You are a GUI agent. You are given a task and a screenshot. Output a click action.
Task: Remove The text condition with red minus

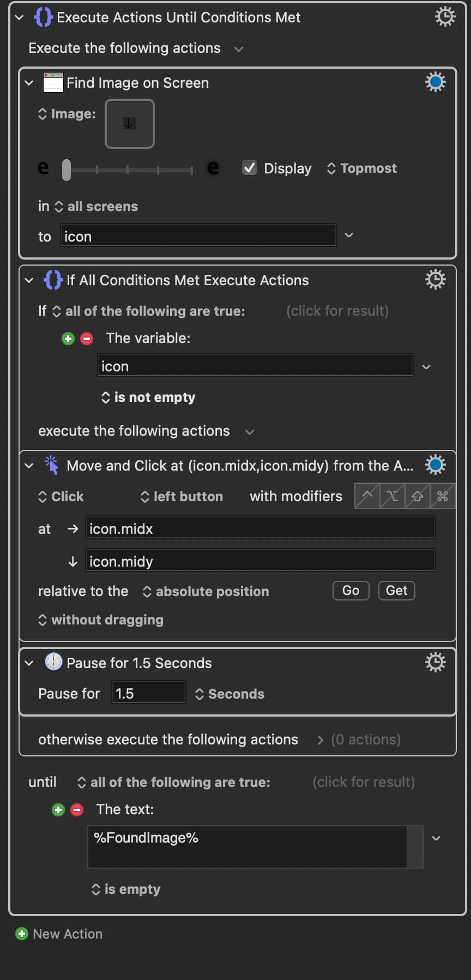pyautogui.click(x=77, y=810)
